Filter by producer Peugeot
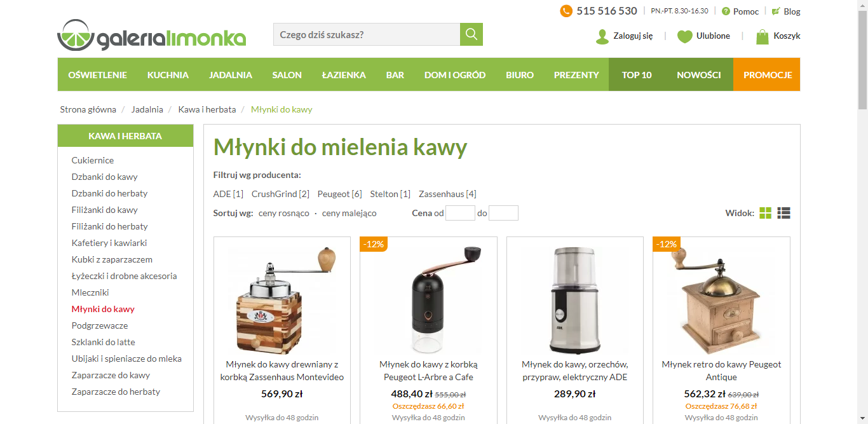Image resolution: width=868 pixels, height=424 pixels. coord(339,194)
